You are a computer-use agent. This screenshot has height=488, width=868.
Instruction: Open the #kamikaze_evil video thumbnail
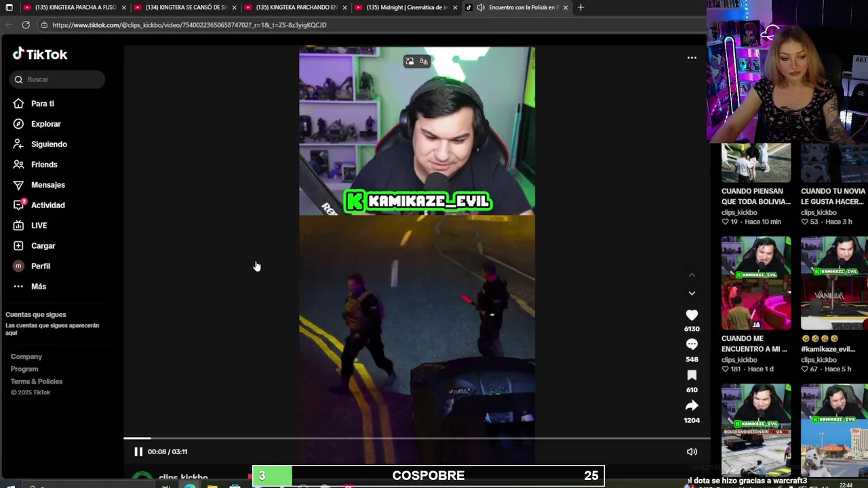point(834,283)
